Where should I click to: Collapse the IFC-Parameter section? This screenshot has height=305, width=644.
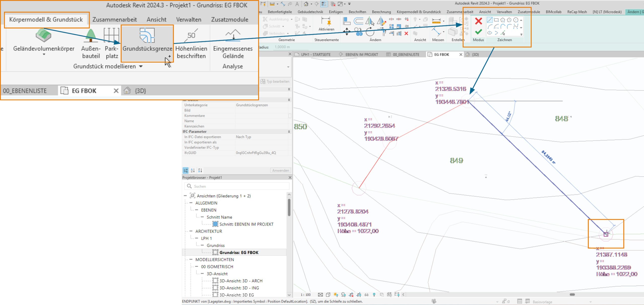tap(289, 132)
